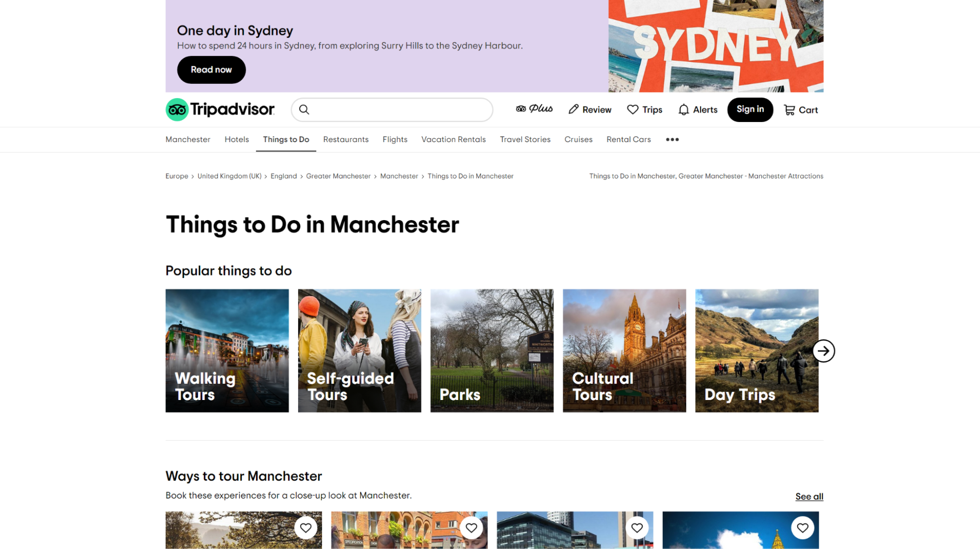Save second tour card with heart
The height and width of the screenshot is (549, 980).
(472, 528)
